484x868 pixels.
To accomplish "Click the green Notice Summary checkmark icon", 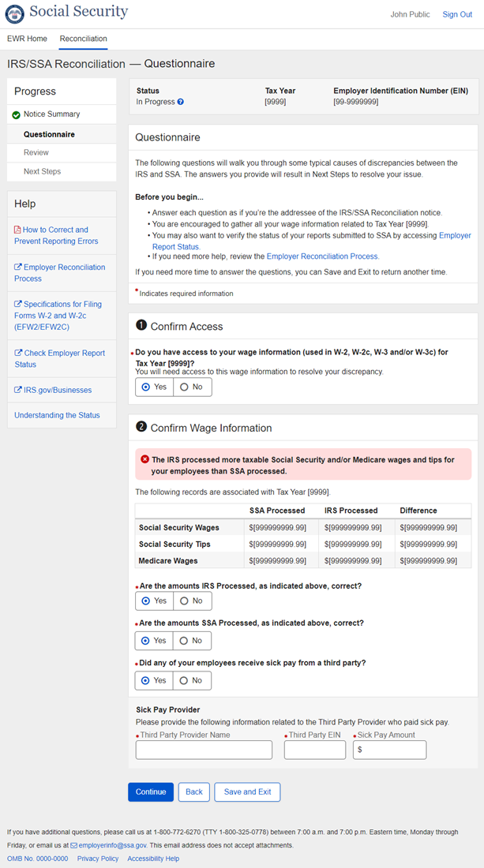I will tap(17, 115).
